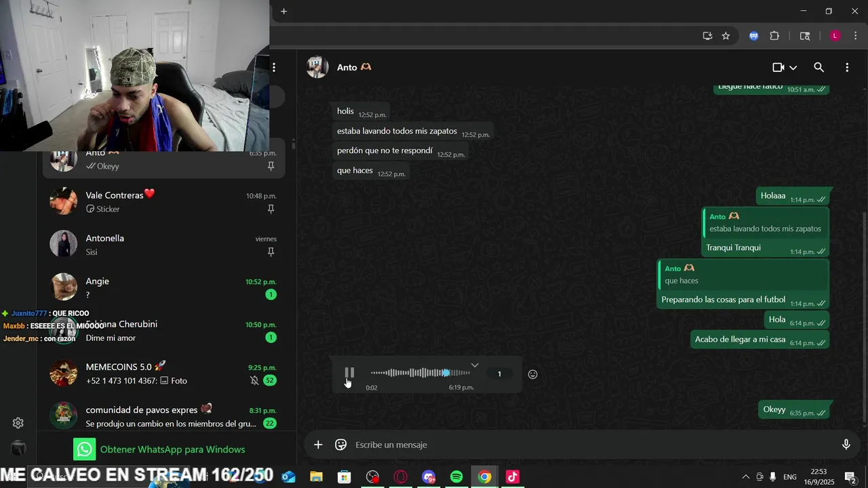Click the muted bell icon on MEMECOINS
Screen dimensions: 868x488
(254, 380)
